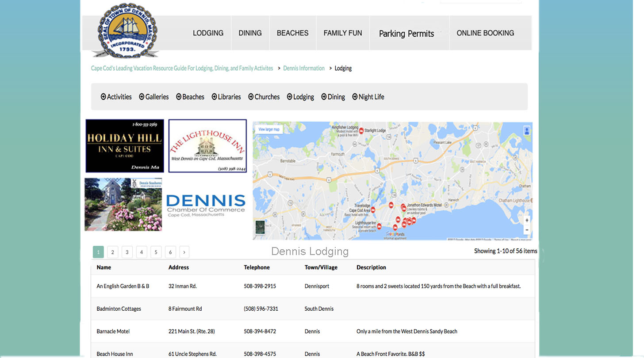Select Churches category link
644x358 pixels.
264,97
